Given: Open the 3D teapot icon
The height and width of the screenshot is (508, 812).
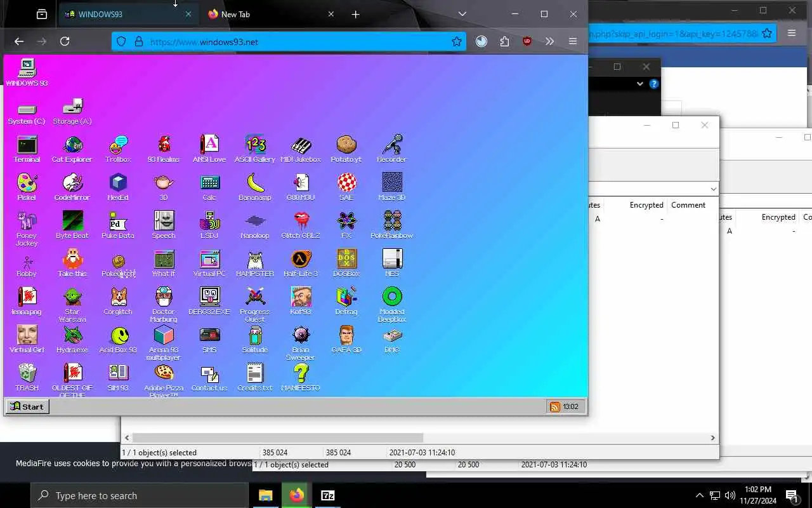Looking at the screenshot, I should point(164,187).
